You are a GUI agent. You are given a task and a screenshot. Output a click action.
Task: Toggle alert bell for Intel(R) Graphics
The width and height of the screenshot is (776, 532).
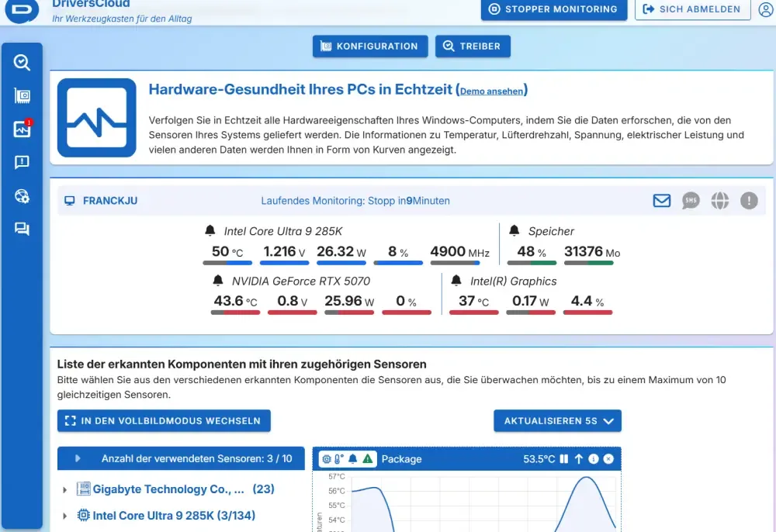coord(456,281)
